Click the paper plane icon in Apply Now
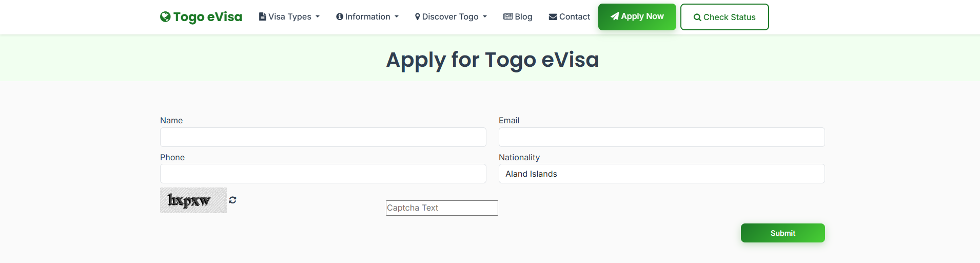This screenshot has height=263, width=980. point(615,16)
